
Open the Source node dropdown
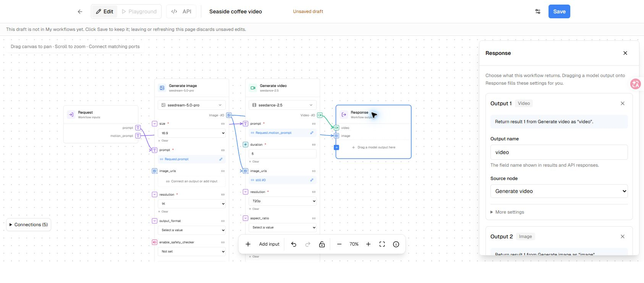(559, 191)
